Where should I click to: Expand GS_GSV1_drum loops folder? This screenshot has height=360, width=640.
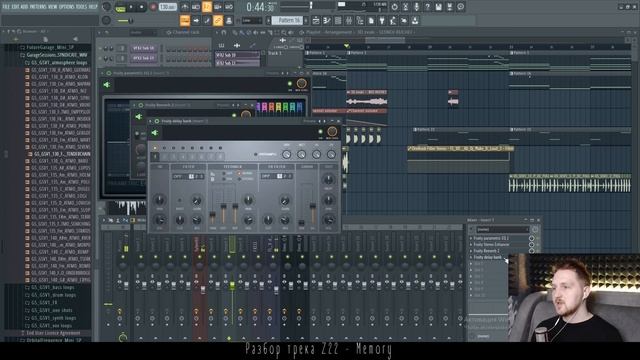tap(51, 295)
